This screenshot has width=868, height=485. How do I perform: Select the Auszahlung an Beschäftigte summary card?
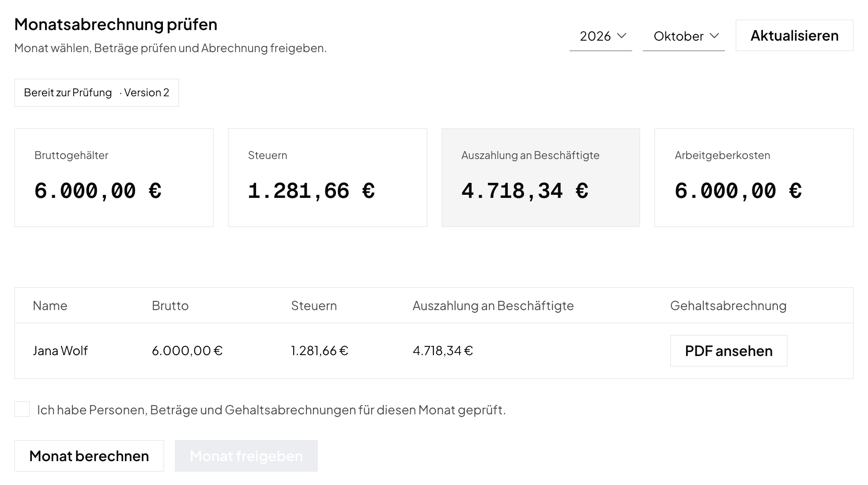[x=541, y=178]
